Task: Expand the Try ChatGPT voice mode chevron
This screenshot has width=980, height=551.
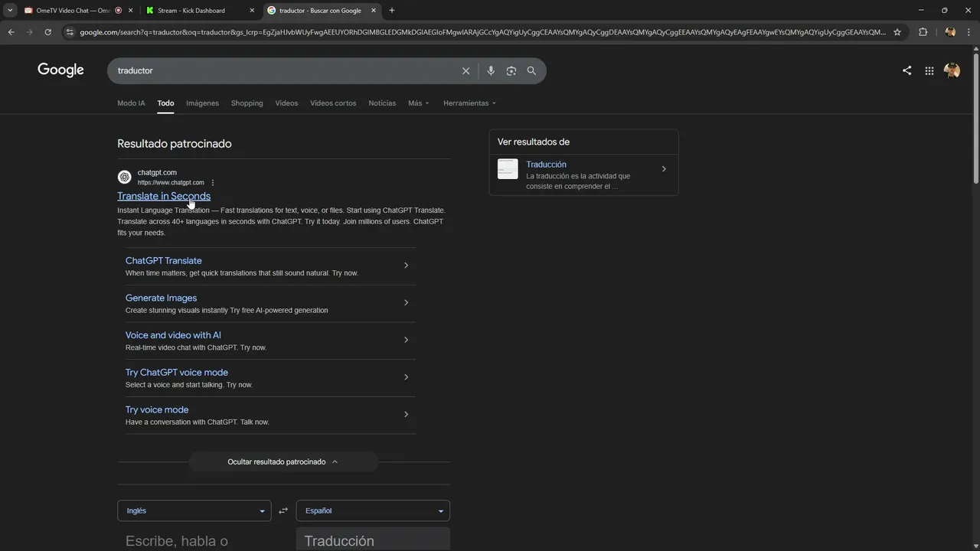Action: tap(406, 377)
